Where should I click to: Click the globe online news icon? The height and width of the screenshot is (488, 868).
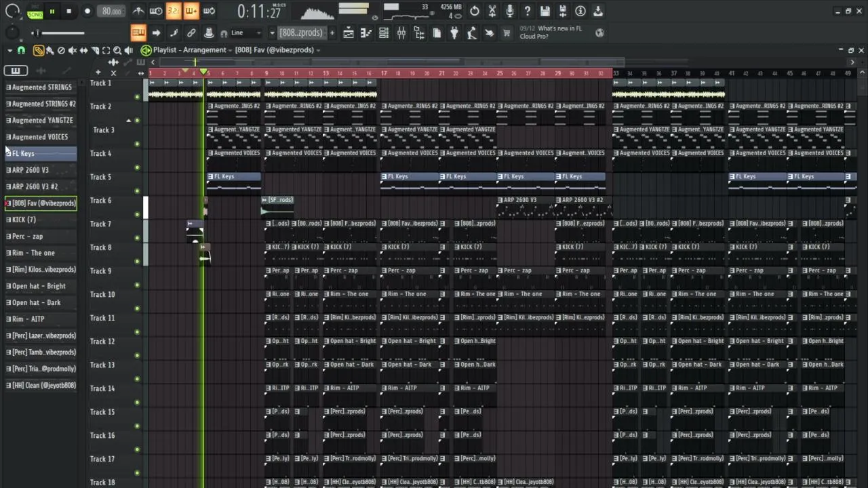tap(599, 33)
